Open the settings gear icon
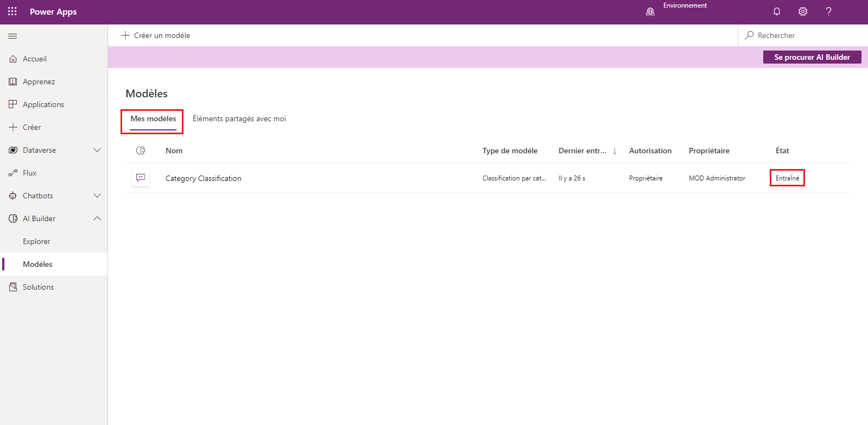868x425 pixels. (x=803, y=11)
